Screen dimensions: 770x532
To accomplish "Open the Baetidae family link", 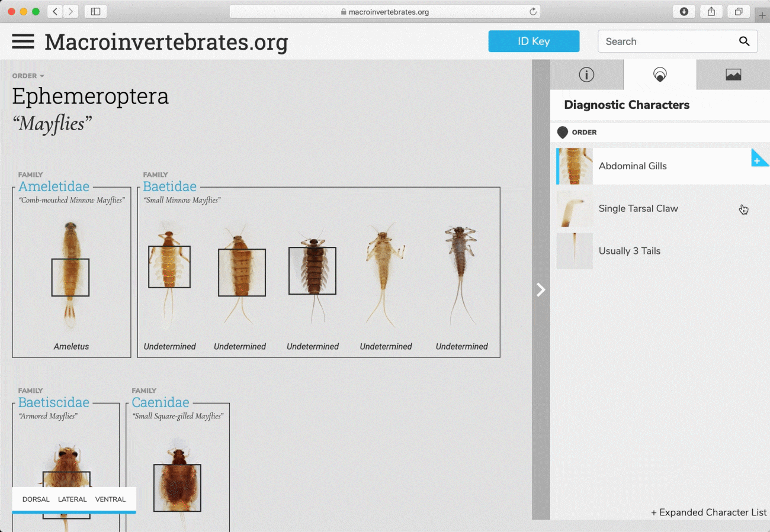I will click(x=170, y=186).
